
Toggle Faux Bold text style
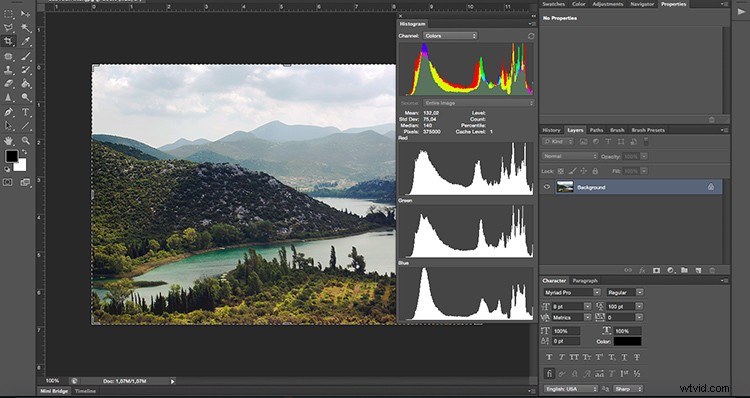(549, 357)
